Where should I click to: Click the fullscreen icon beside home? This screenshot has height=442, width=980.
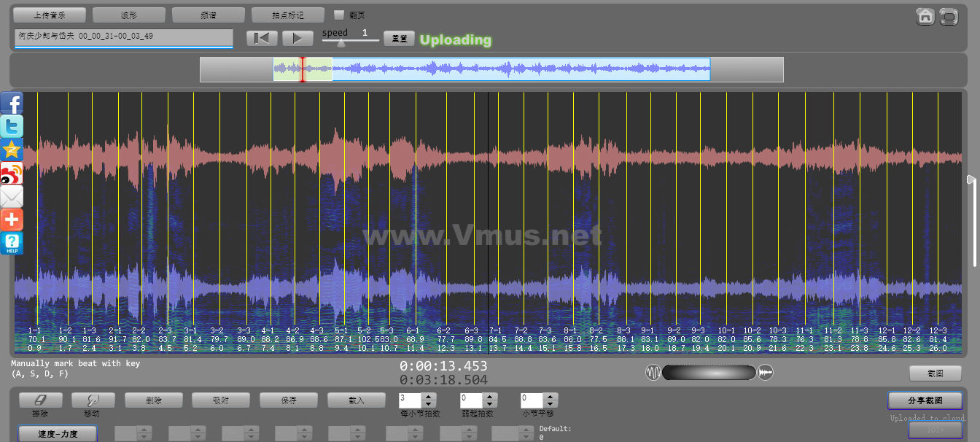coord(948,16)
